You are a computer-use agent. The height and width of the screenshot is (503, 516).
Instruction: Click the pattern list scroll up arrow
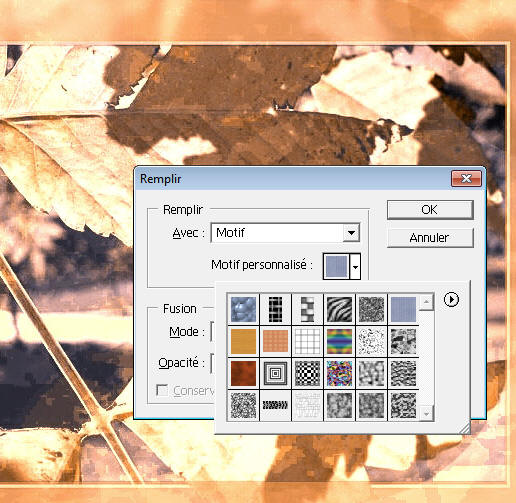426,302
